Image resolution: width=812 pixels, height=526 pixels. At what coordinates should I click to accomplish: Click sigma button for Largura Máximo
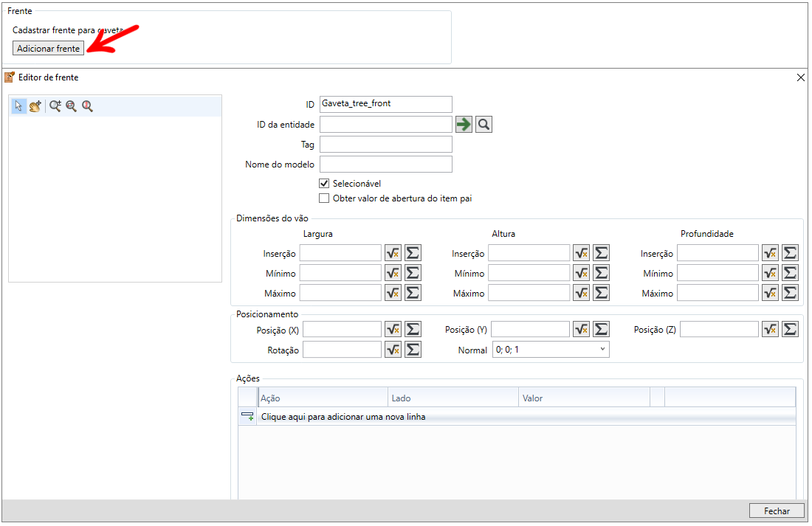pyautogui.click(x=413, y=293)
